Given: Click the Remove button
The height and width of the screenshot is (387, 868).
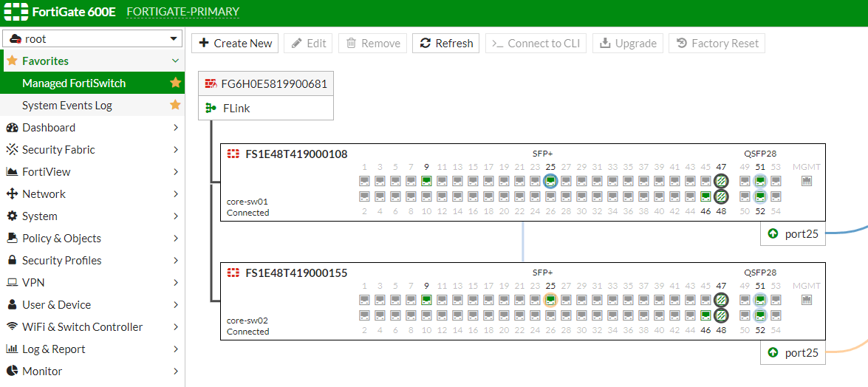Looking at the screenshot, I should tap(372, 43).
